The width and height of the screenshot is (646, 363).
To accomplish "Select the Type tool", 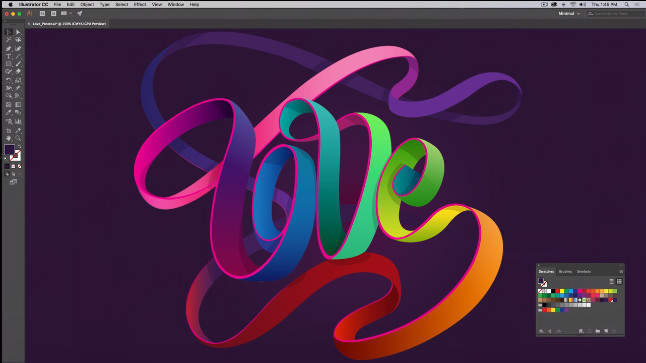I will tap(8, 56).
